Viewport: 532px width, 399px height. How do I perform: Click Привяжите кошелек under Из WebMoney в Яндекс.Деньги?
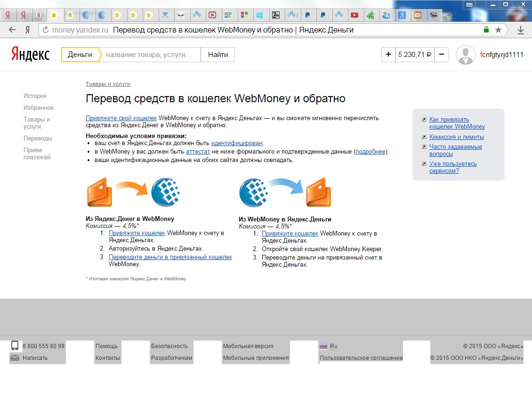[x=290, y=233]
